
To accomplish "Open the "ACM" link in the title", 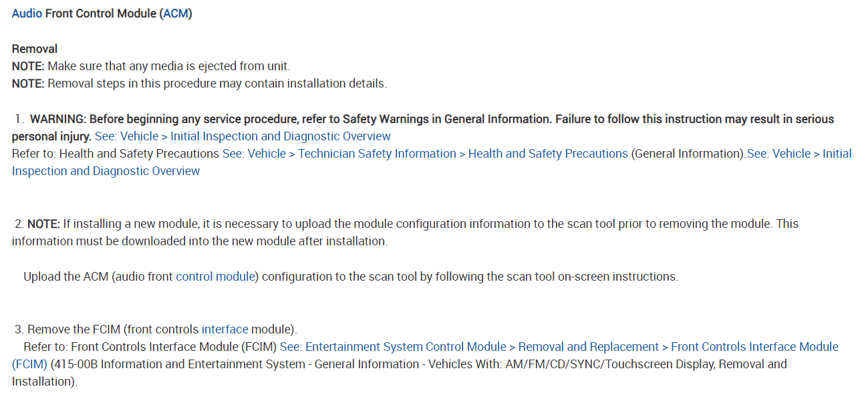I will pyautogui.click(x=176, y=13).
